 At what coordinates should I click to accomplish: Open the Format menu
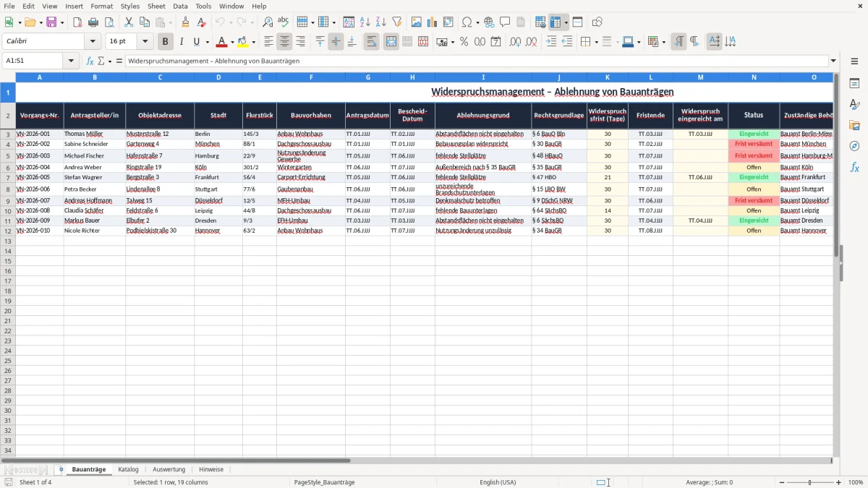(x=101, y=6)
